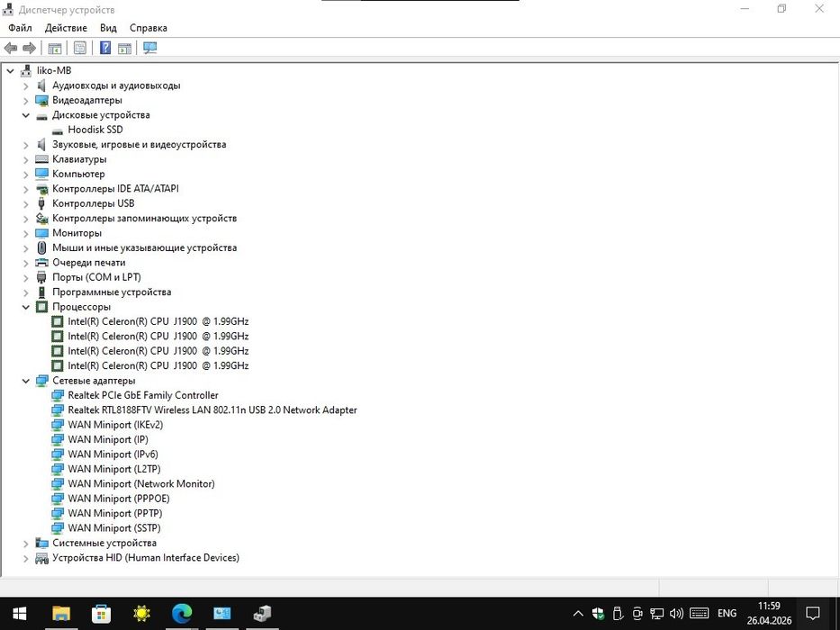Expand Аудиовходы и аудиовыходы category
The height and width of the screenshot is (630, 840).
[26, 85]
